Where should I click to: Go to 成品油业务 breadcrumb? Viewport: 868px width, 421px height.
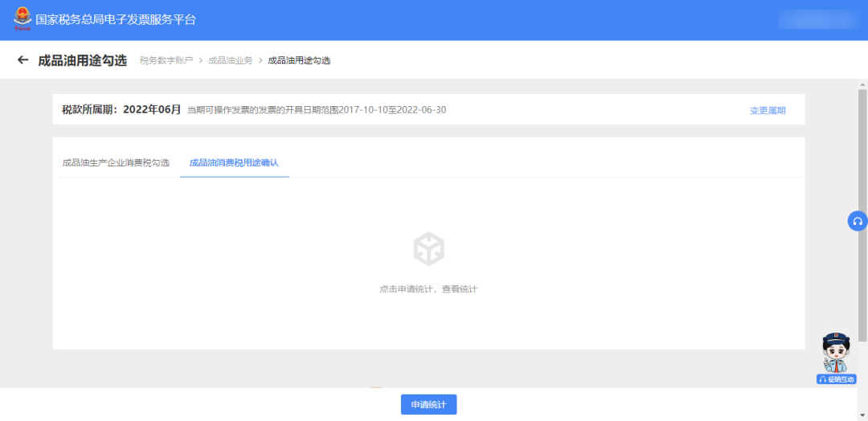[x=231, y=60]
